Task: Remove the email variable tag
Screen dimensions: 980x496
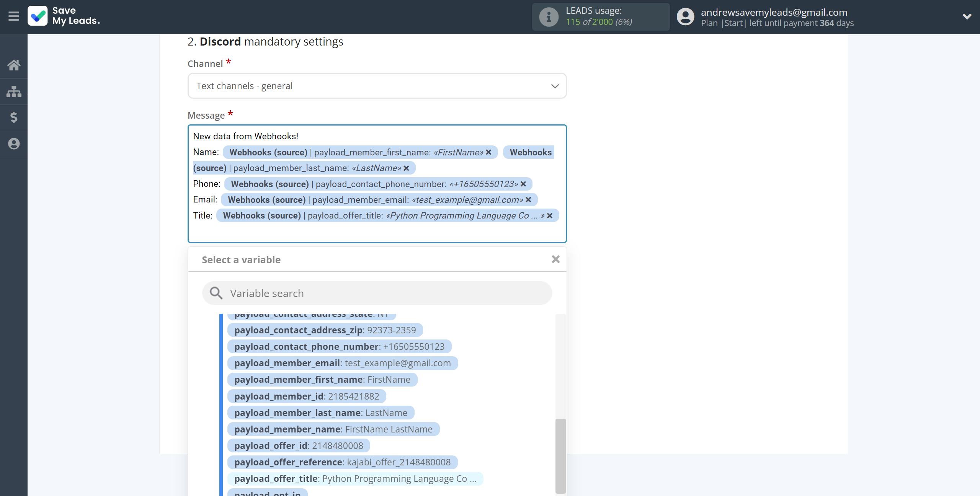Action: click(528, 200)
